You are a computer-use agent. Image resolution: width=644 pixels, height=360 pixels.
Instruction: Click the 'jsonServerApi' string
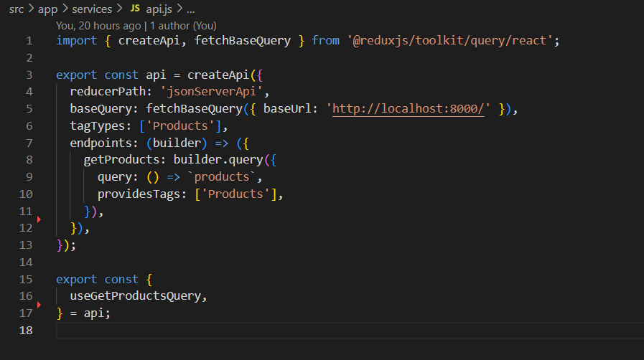[211, 92]
